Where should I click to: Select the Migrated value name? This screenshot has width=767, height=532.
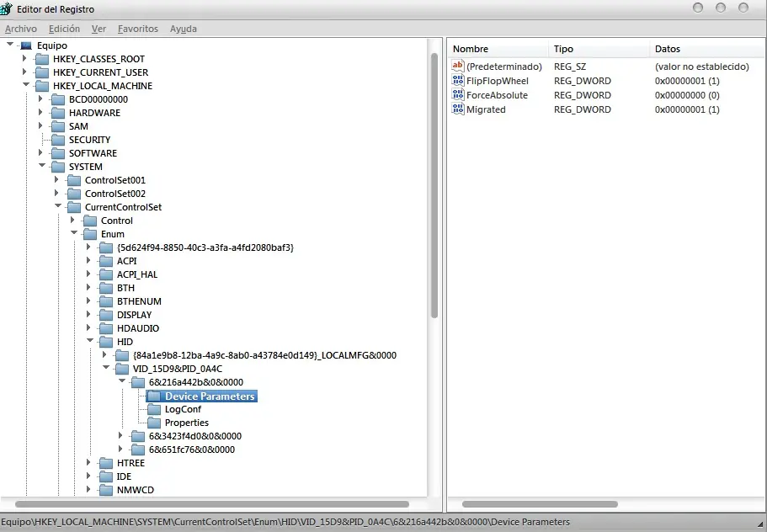coord(486,109)
